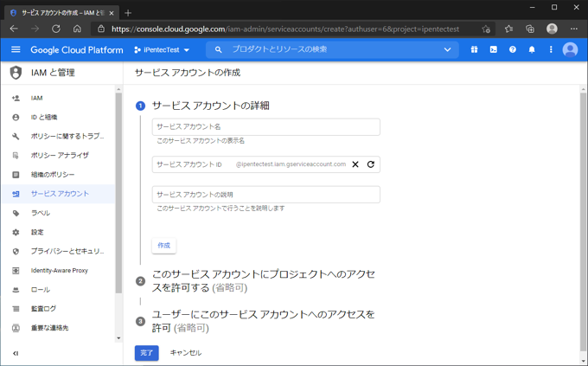Expand the search bar dropdown chevron
This screenshot has width=588, height=366.
(447, 49)
